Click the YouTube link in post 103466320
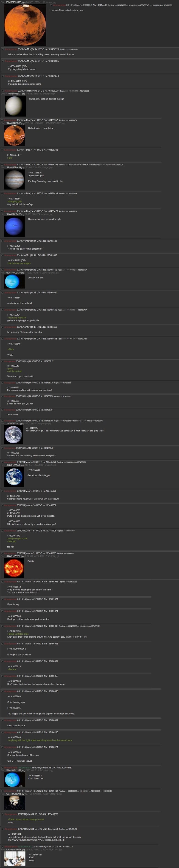 31,840
